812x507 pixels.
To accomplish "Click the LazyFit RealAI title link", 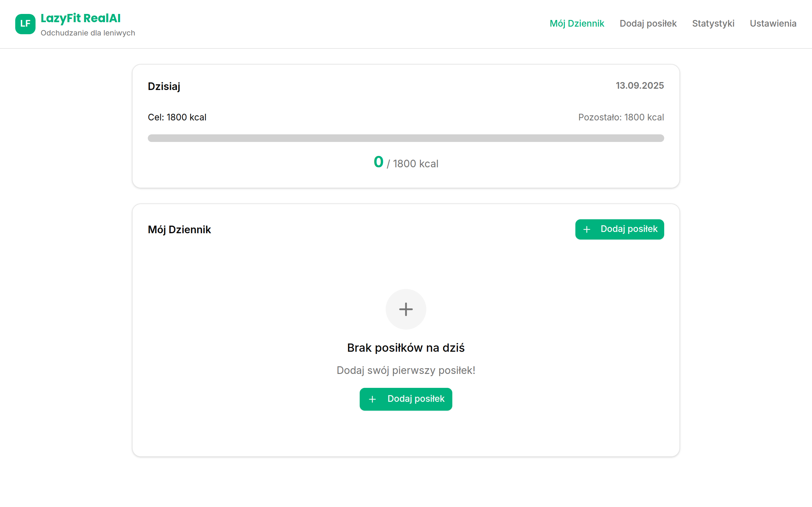I will click(81, 18).
